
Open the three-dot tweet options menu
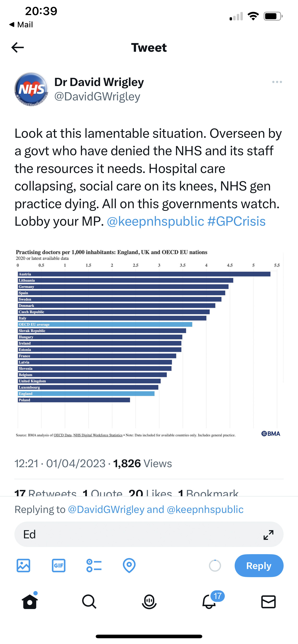(x=277, y=82)
